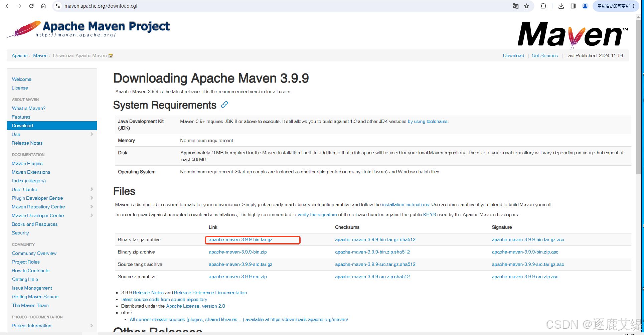Open What is Maven? sidebar item
The image size is (644, 335).
[x=29, y=108]
